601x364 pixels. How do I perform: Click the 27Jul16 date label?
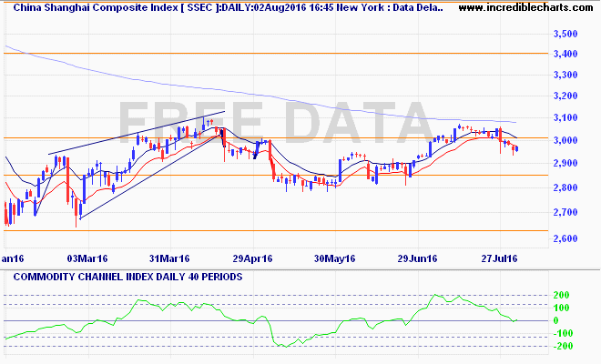tap(499, 258)
